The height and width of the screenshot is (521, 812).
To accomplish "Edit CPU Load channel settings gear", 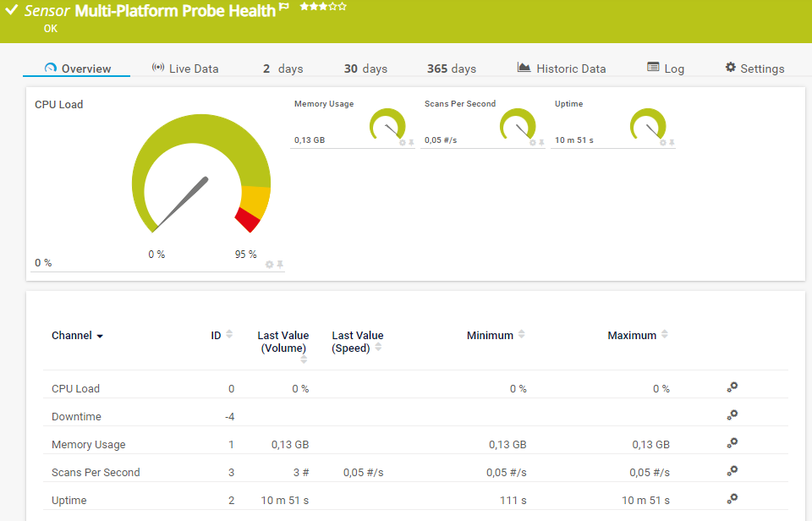I will [732, 387].
